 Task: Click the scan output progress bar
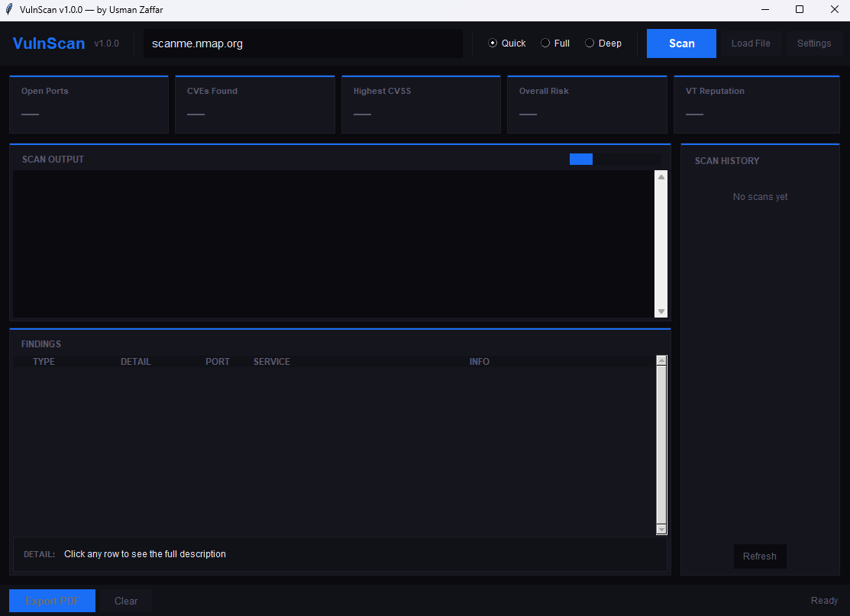(616, 159)
